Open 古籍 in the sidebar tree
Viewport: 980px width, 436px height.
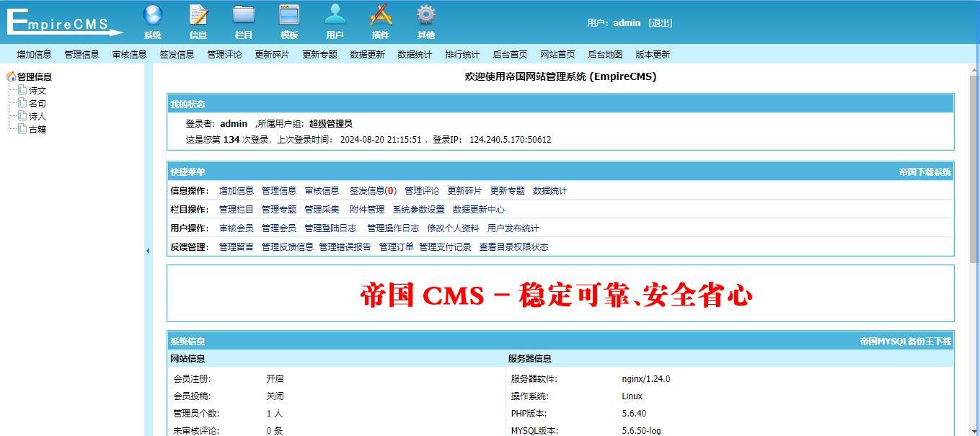coord(37,130)
